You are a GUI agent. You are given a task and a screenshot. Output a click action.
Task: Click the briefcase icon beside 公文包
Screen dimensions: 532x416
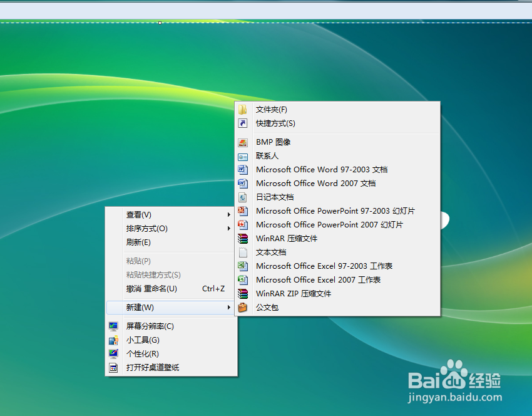click(243, 308)
